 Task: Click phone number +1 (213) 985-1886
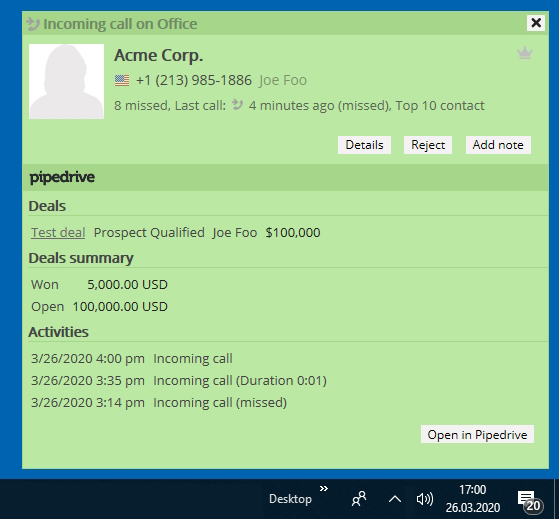194,80
